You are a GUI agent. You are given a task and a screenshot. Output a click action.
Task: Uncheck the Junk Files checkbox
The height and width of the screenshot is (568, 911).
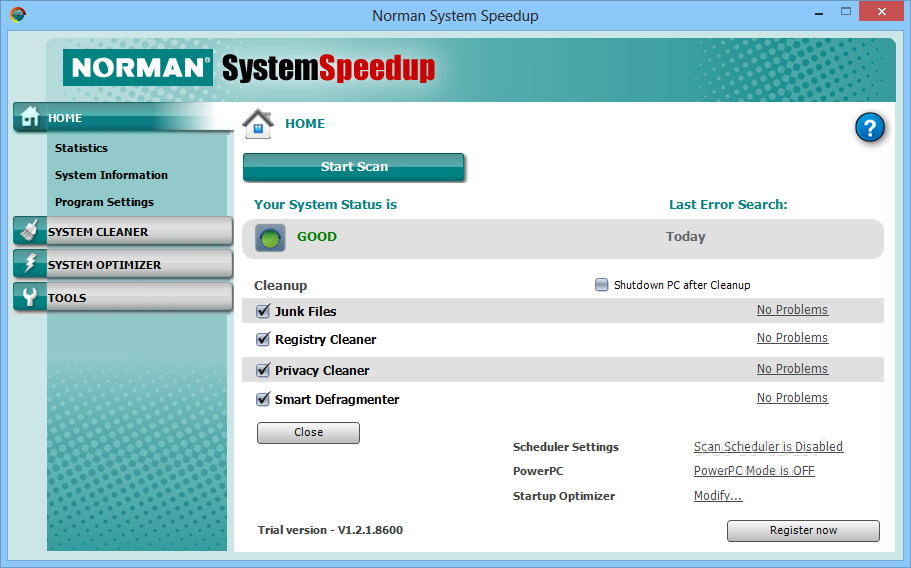coord(263,311)
